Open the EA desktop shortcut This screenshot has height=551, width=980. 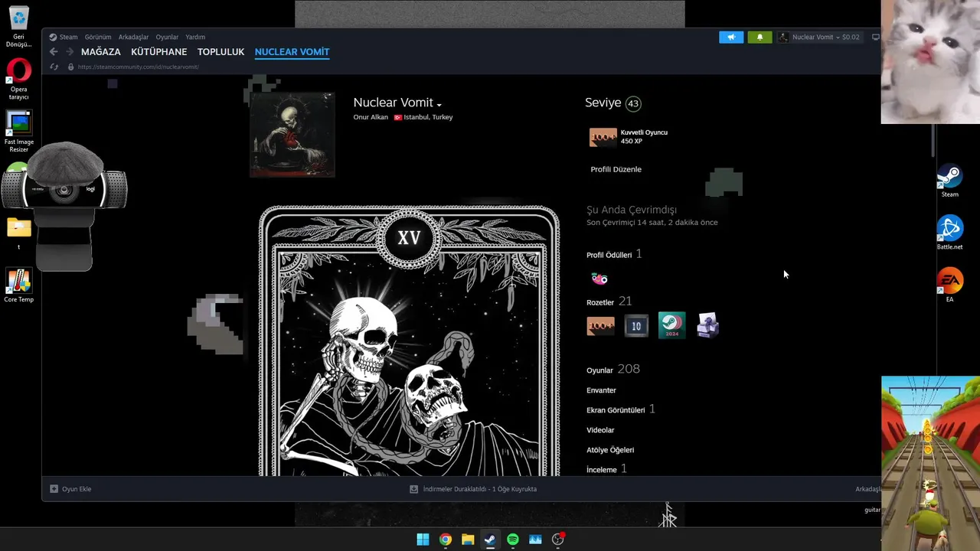click(949, 285)
